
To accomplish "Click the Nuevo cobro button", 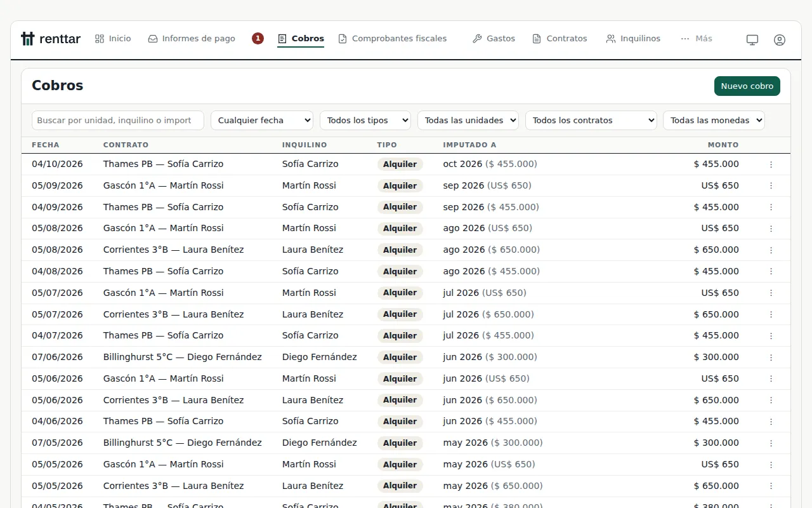I will tap(747, 86).
